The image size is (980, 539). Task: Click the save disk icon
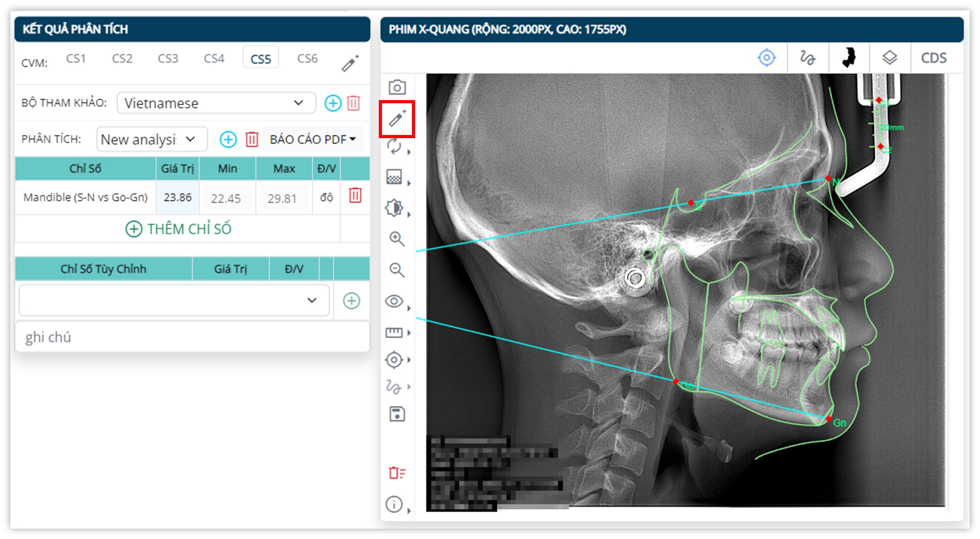click(397, 414)
